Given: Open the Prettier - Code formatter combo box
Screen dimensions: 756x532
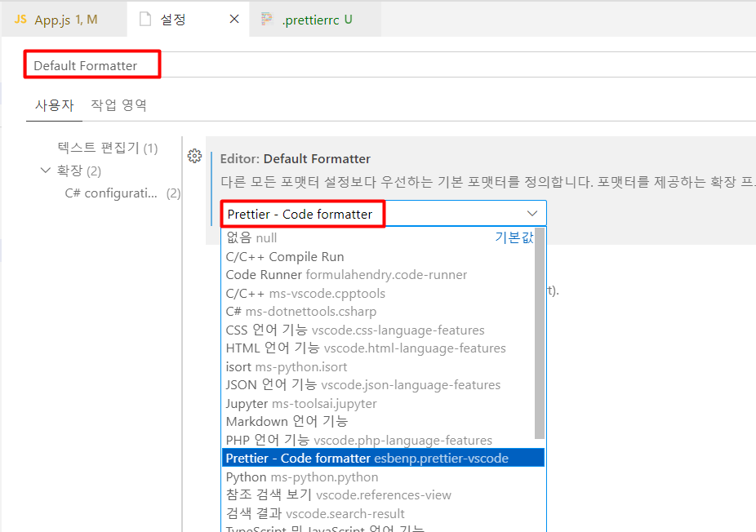Looking at the screenshot, I should point(384,214).
